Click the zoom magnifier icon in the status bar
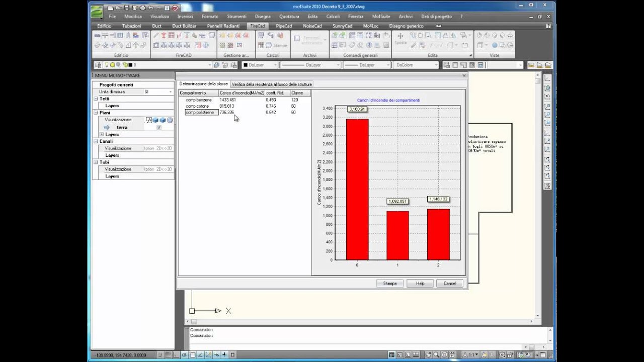This screenshot has width=644, height=362. pos(436,354)
